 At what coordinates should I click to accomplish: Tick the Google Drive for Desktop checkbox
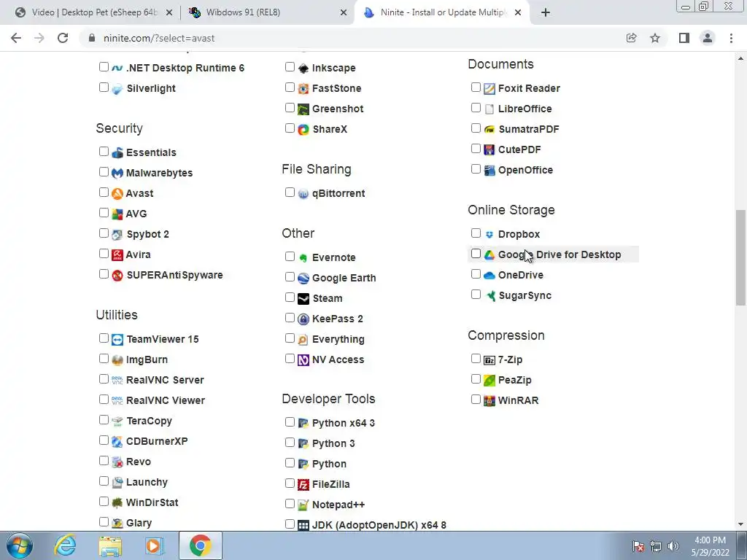[x=476, y=254]
